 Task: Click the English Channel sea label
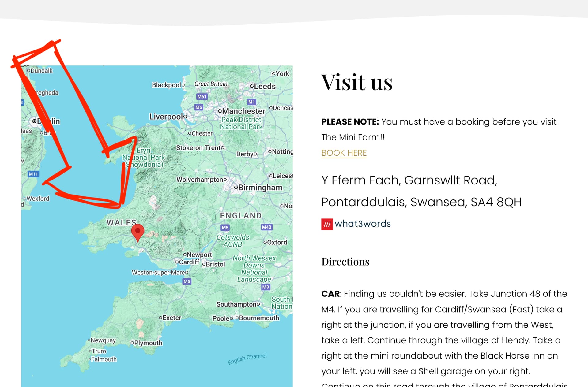[247, 359]
